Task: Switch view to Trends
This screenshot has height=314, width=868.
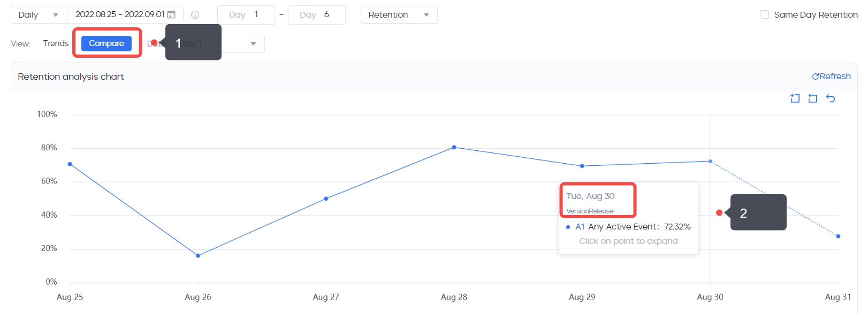Action: (56, 43)
